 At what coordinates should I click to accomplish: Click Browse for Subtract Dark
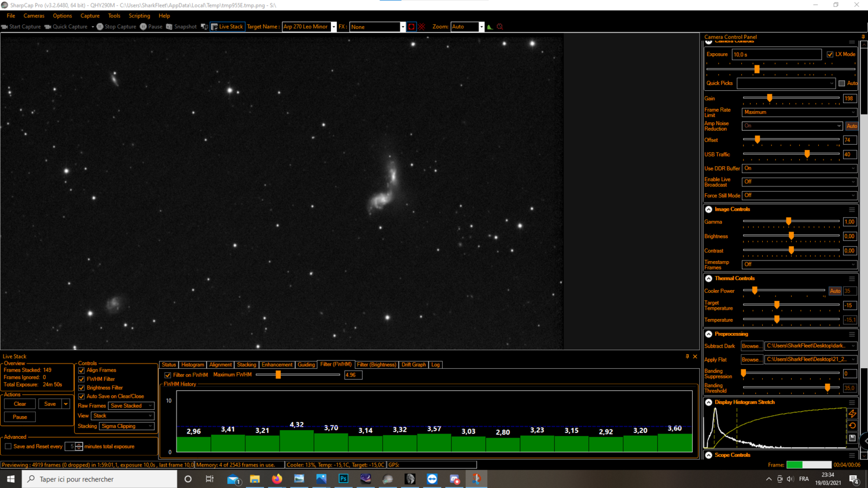(x=752, y=346)
